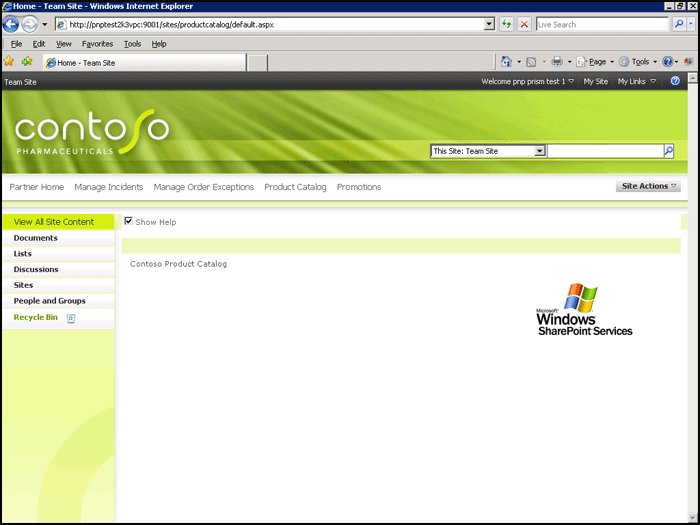The image size is (700, 525).
Task: Click the empty New Tab button
Action: pos(257,63)
